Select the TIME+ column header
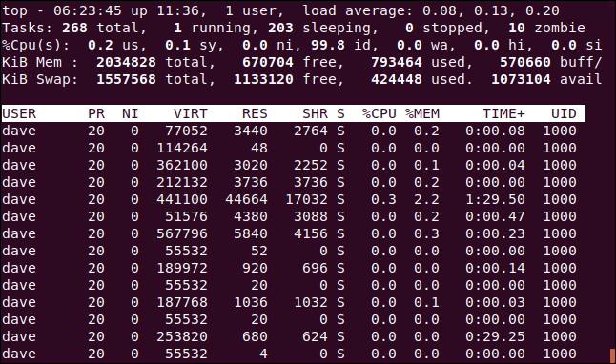616x364 pixels. [503, 113]
